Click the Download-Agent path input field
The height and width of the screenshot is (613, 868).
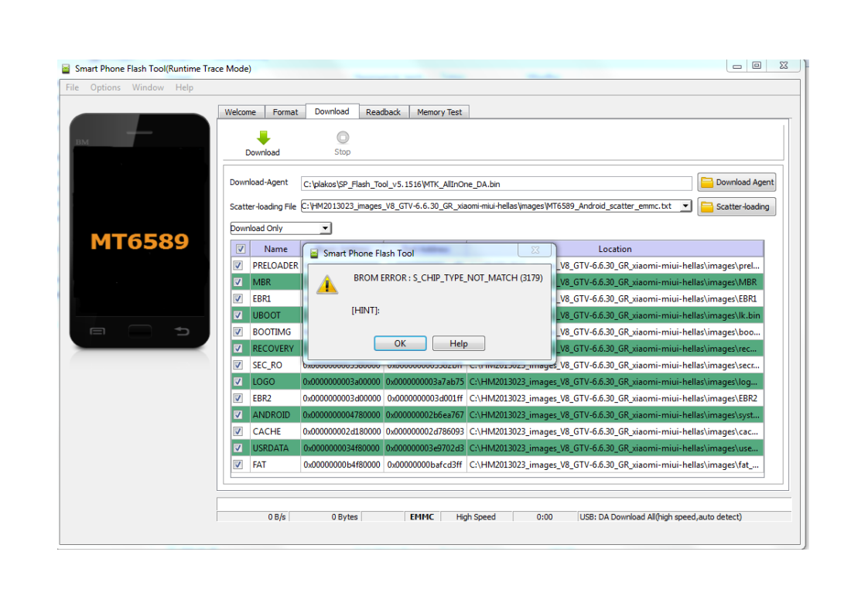point(495,184)
